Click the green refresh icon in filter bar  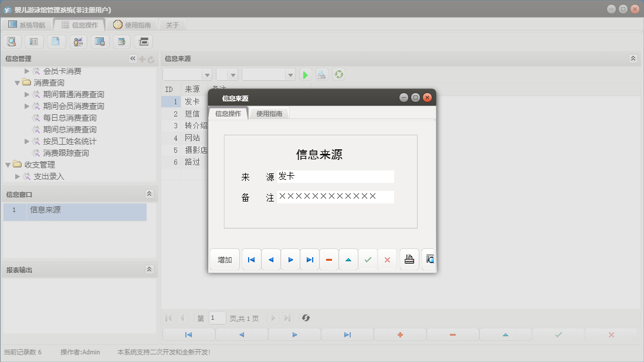click(338, 74)
